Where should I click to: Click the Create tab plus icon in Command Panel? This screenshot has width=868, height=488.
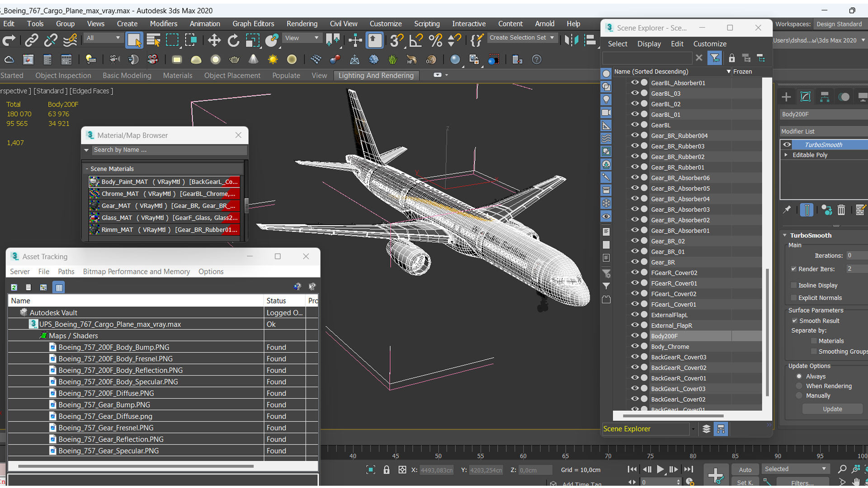(x=786, y=97)
